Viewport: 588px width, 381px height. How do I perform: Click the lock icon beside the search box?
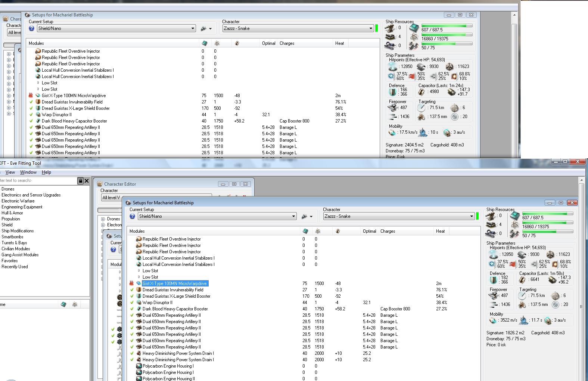tap(80, 181)
